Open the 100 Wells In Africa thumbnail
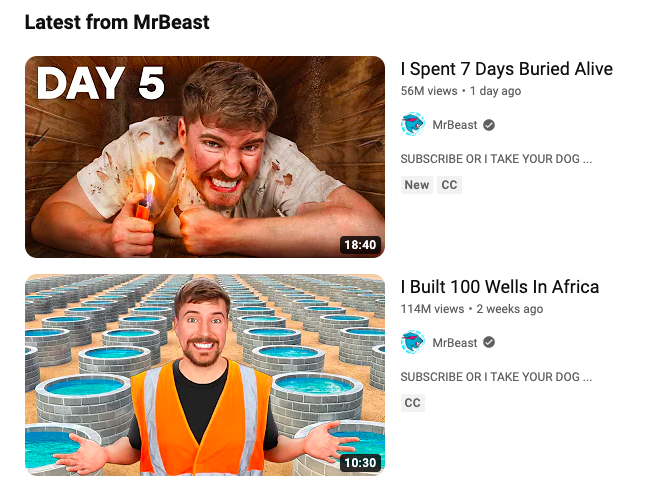663x502 pixels. [x=205, y=375]
